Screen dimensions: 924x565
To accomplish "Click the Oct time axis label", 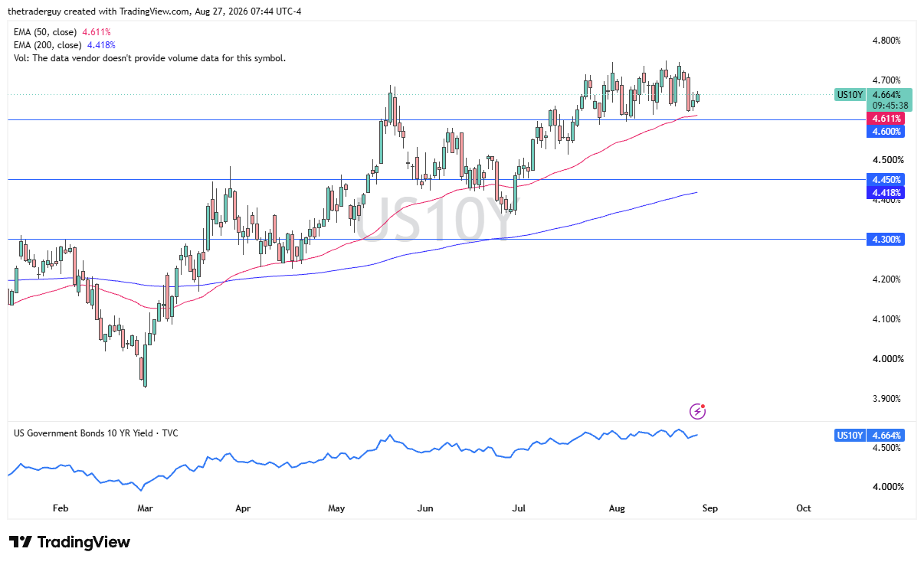I will tap(803, 508).
